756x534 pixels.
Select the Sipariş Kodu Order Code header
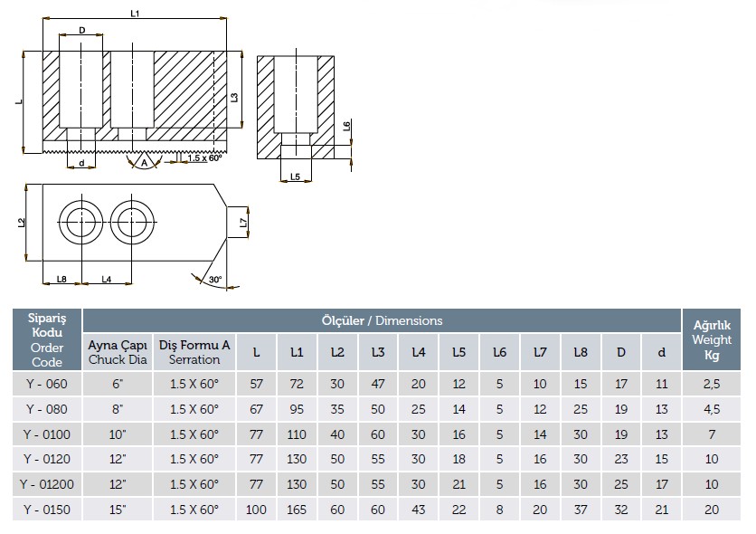point(46,340)
